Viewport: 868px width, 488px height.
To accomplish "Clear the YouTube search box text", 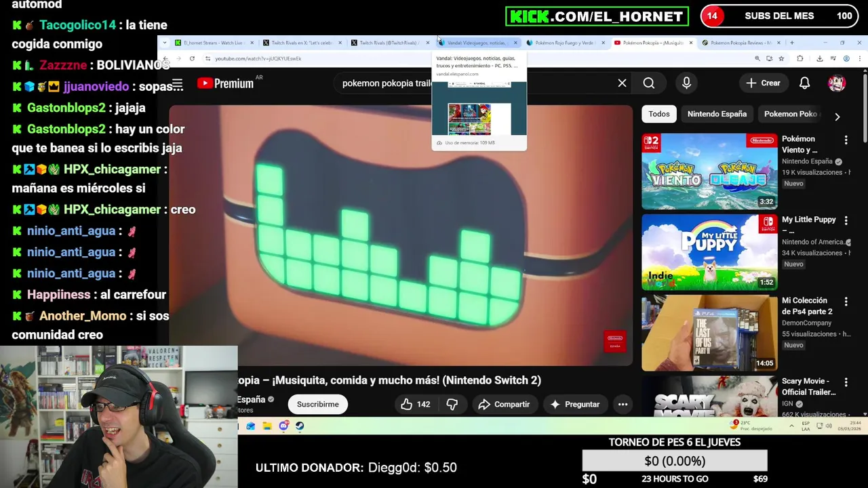I will tap(622, 83).
